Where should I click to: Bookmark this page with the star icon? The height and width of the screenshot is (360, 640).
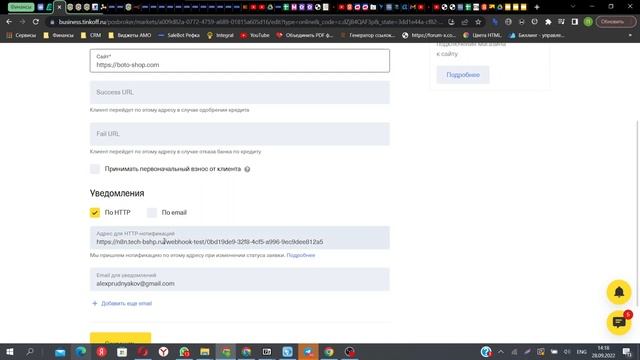(478, 22)
